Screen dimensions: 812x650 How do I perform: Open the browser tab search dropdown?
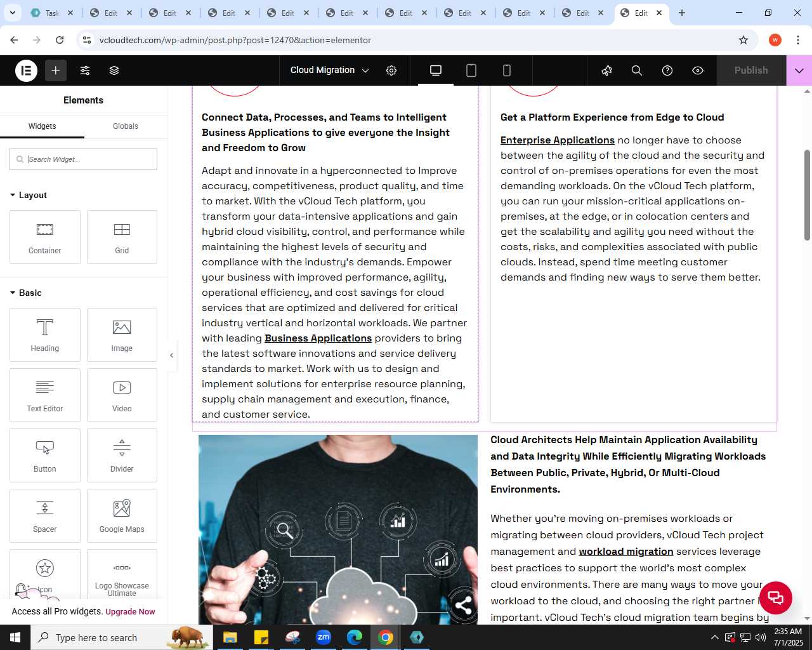pos(12,13)
